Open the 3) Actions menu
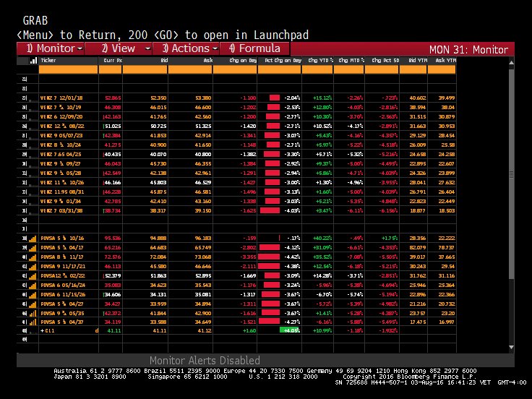532x399 pixels. 186,48
